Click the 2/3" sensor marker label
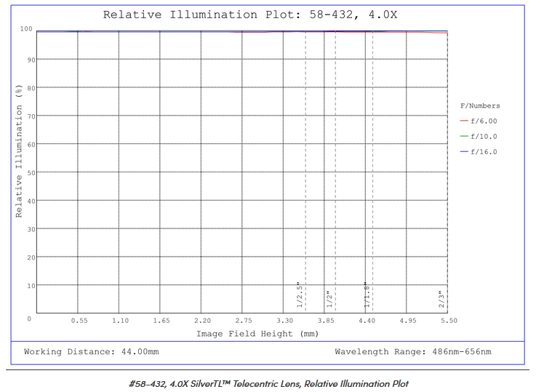This screenshot has height=392, width=544. pyautogui.click(x=440, y=299)
